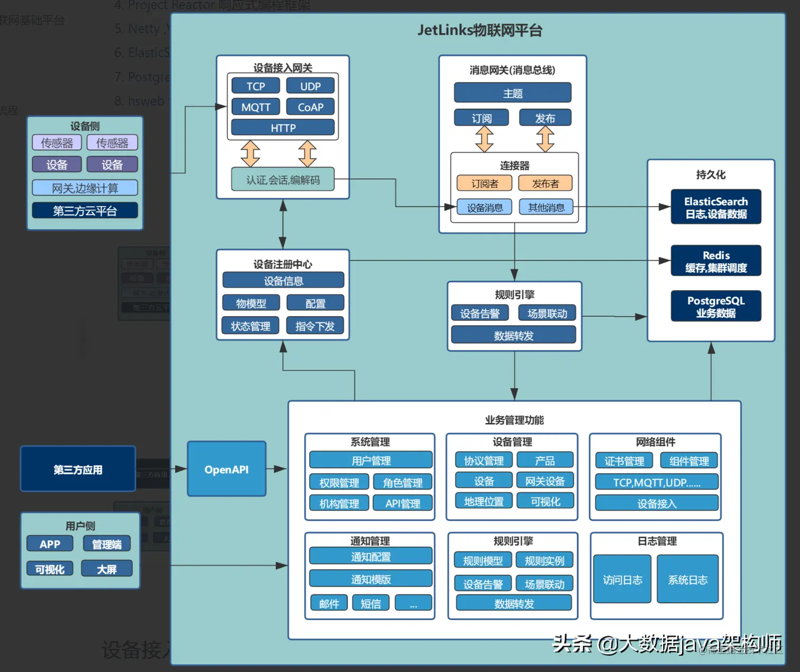Select the 设备消息 block in 连接器
This screenshot has width=800, height=672.
click(x=485, y=207)
